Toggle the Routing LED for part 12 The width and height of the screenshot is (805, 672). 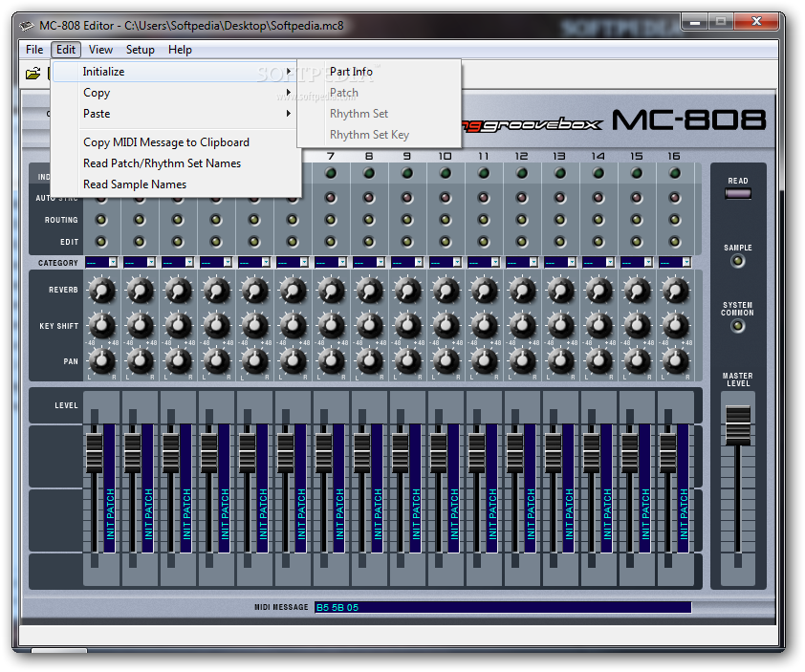pyautogui.click(x=522, y=220)
